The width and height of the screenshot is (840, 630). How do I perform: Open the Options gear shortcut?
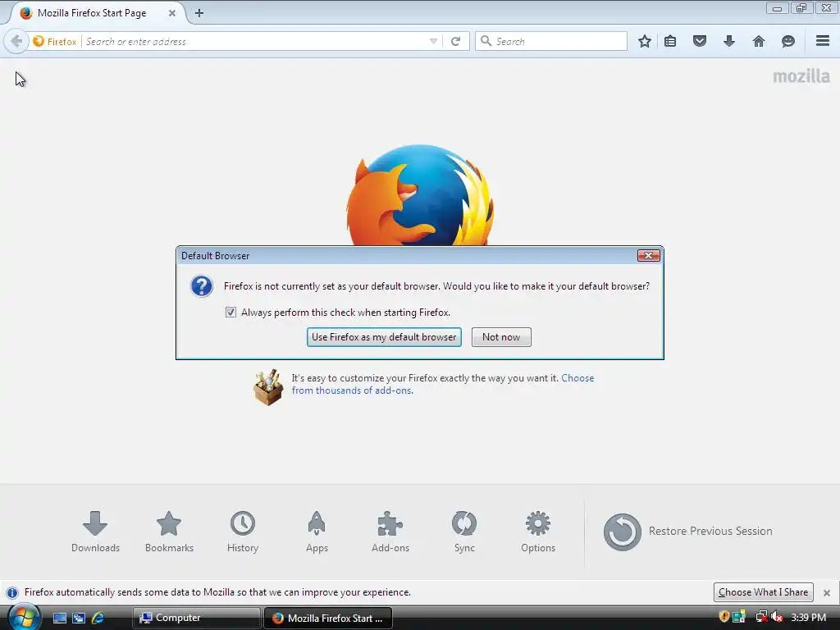coord(538,532)
